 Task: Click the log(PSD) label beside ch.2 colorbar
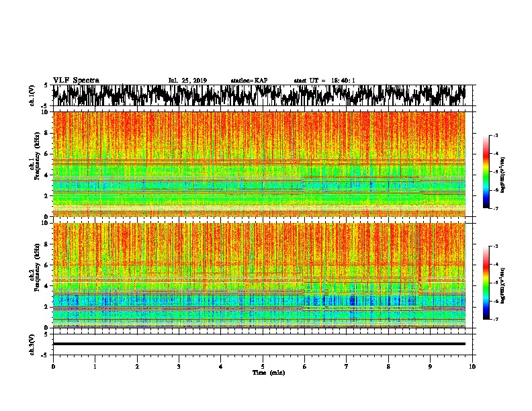pos(503,285)
